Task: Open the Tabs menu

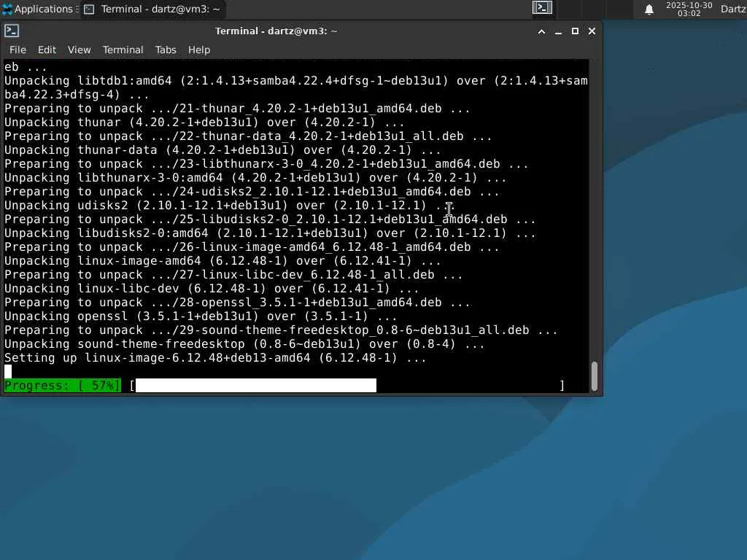Action: [166, 50]
